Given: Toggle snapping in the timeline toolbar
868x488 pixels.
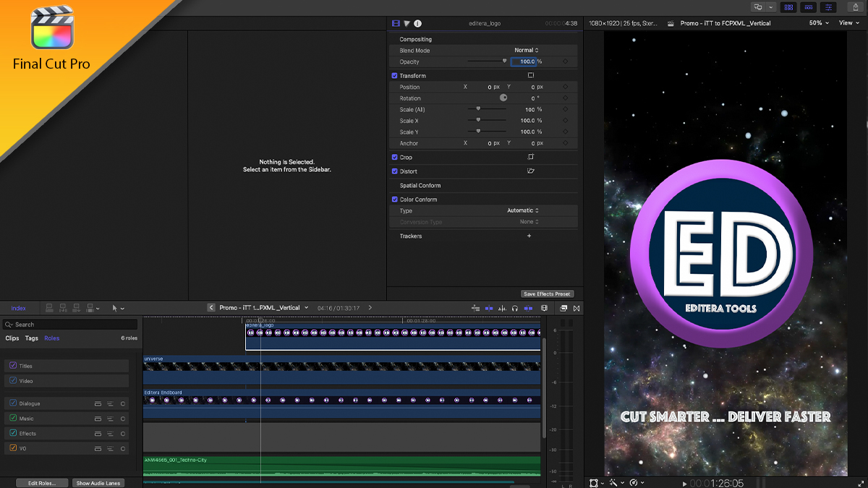Looking at the screenshot, I should click(x=528, y=307).
